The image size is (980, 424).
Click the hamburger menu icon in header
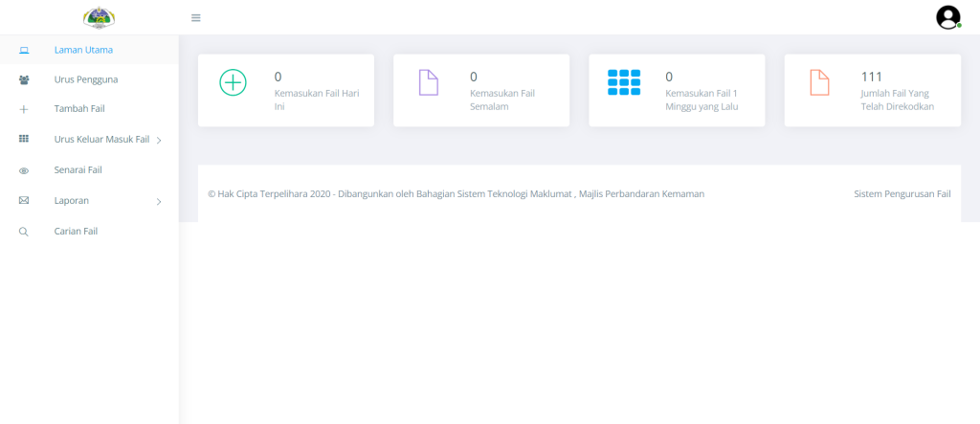(x=196, y=18)
